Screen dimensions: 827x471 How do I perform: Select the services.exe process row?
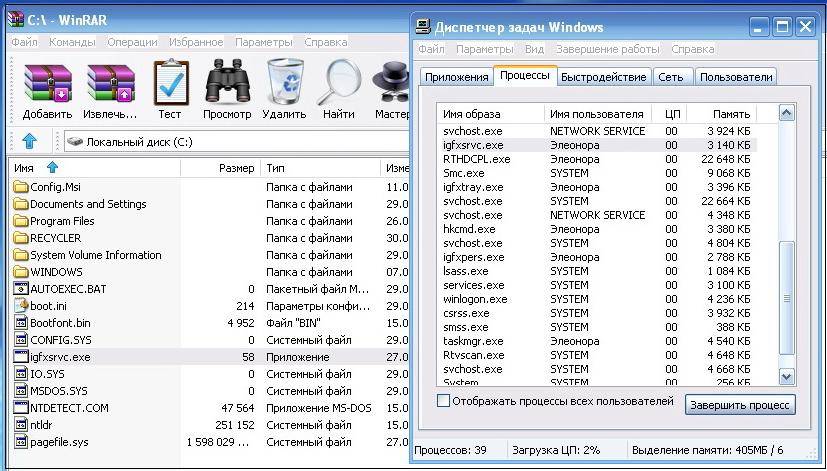coord(597,285)
